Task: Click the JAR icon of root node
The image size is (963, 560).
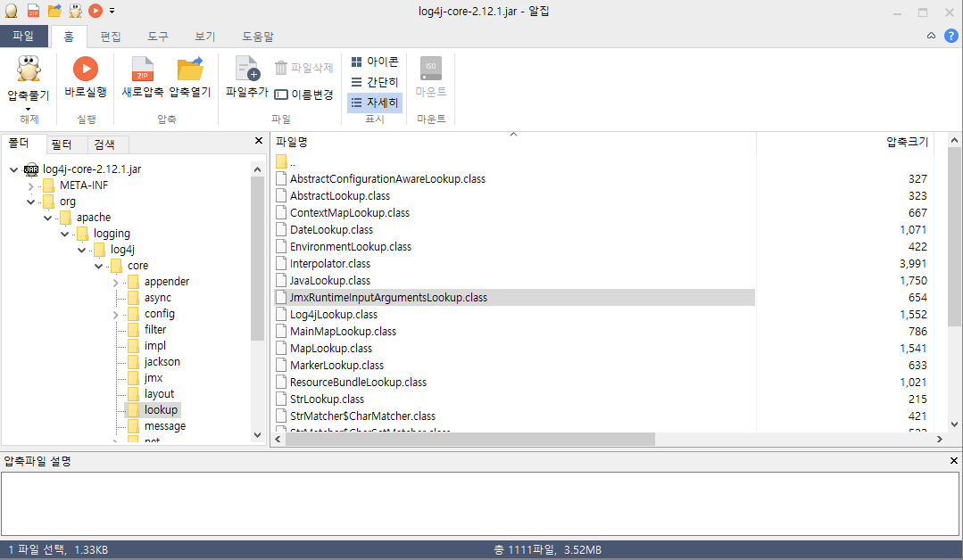Action: pos(30,169)
